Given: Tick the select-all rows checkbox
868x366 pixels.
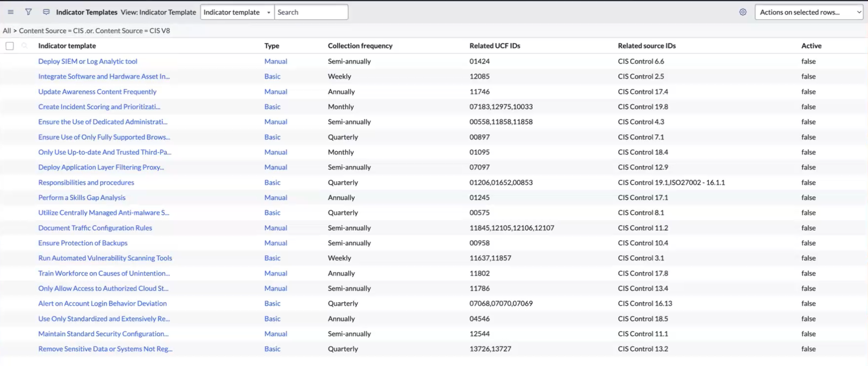Looking at the screenshot, I should (10, 46).
